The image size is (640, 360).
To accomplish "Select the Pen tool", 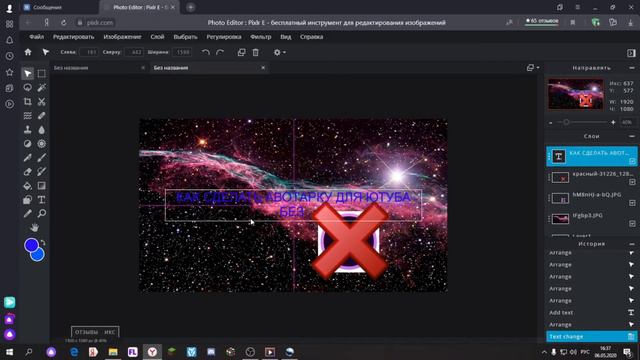I will [27, 158].
